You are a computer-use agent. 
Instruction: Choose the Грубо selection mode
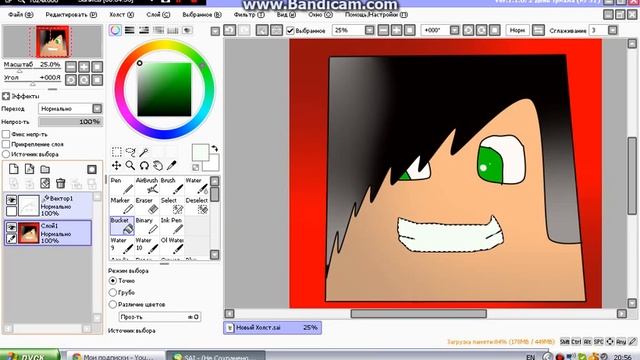click(x=113, y=293)
